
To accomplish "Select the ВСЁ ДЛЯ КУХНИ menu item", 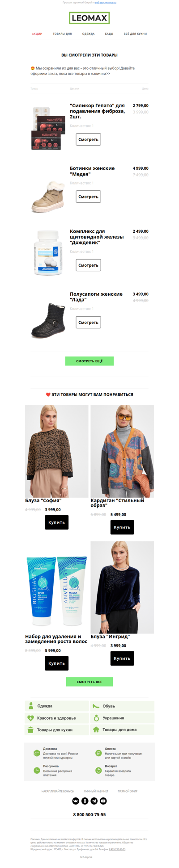I will (135, 34).
